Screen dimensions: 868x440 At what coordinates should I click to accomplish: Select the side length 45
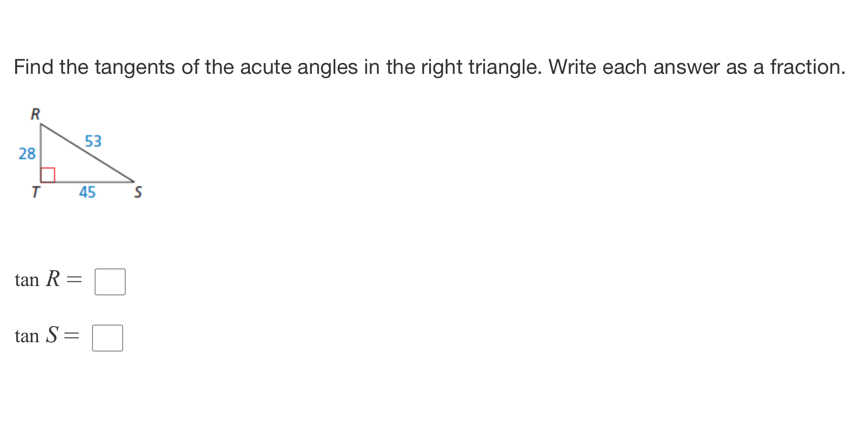(87, 192)
